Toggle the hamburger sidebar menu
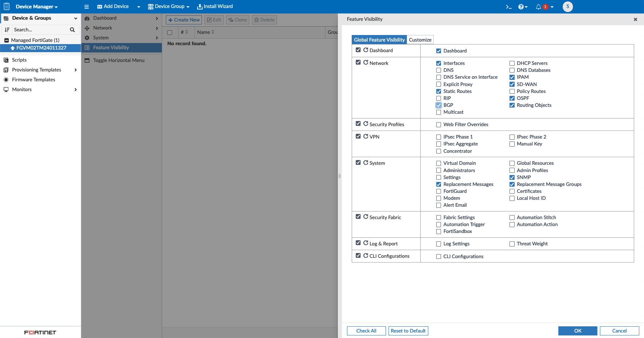 coord(86,7)
